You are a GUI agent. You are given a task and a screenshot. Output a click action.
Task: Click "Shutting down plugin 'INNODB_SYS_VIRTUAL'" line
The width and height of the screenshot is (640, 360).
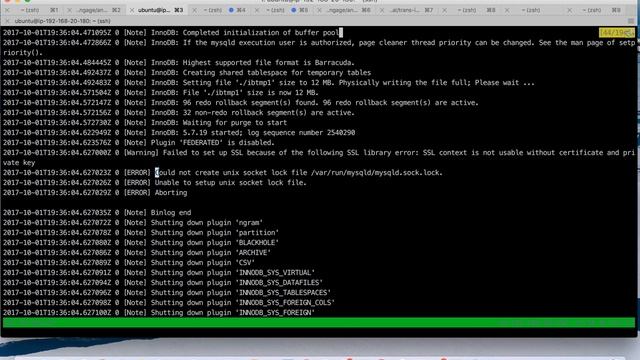(x=159, y=273)
